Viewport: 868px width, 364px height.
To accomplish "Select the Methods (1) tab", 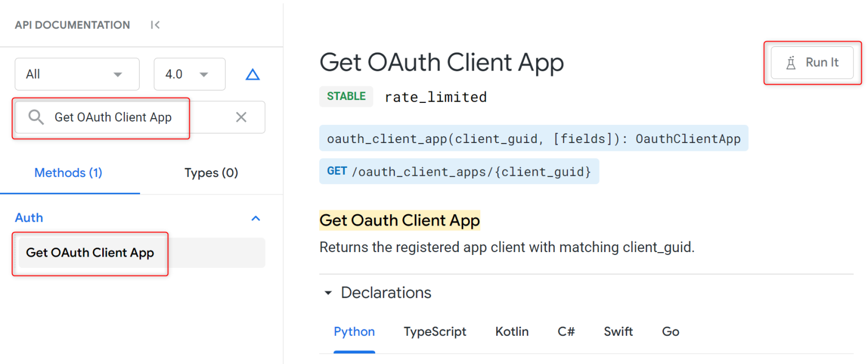I will (x=68, y=173).
